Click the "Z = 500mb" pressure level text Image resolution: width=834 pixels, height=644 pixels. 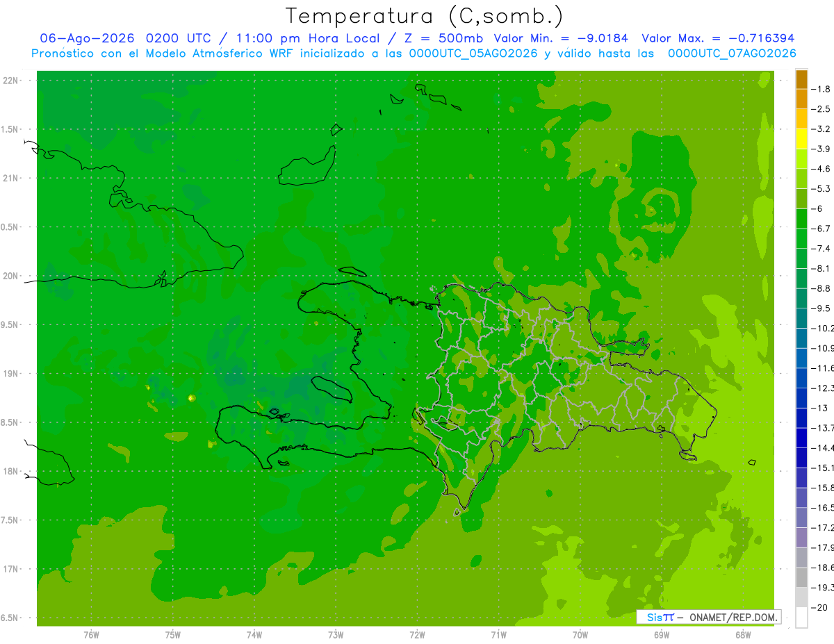[x=445, y=38]
